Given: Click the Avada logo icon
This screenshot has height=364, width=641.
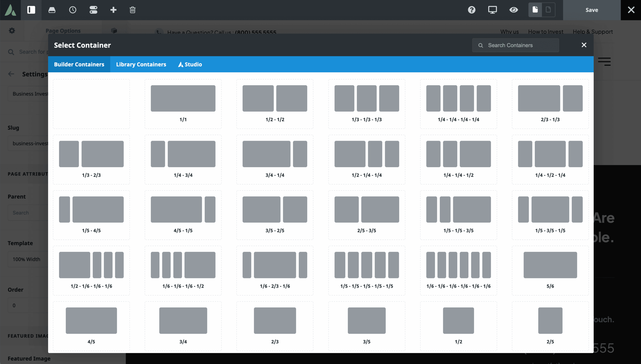Looking at the screenshot, I should click(10, 10).
